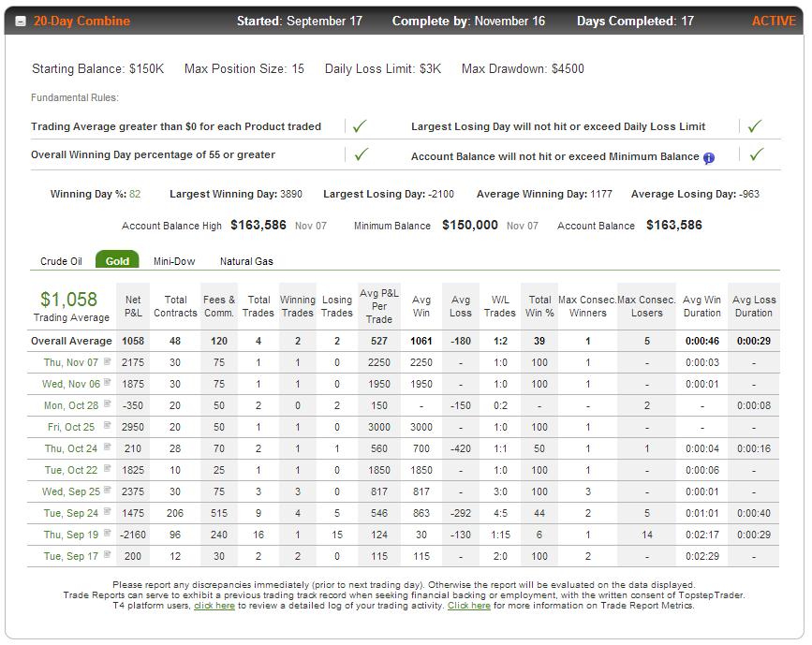Click the $1,058 Trading Average value
The image size is (812, 645).
click(69, 300)
